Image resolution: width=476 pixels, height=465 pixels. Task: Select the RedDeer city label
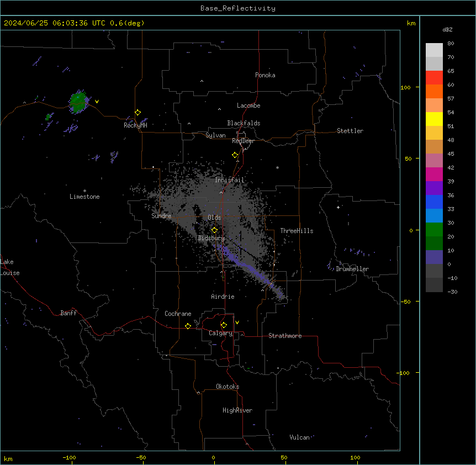pyautogui.click(x=243, y=141)
